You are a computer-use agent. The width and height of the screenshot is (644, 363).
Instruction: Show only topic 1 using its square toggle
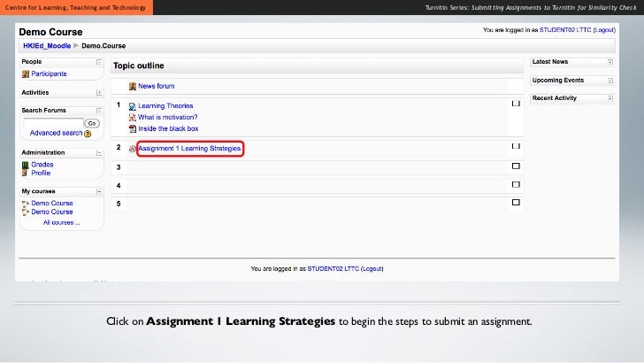(516, 104)
